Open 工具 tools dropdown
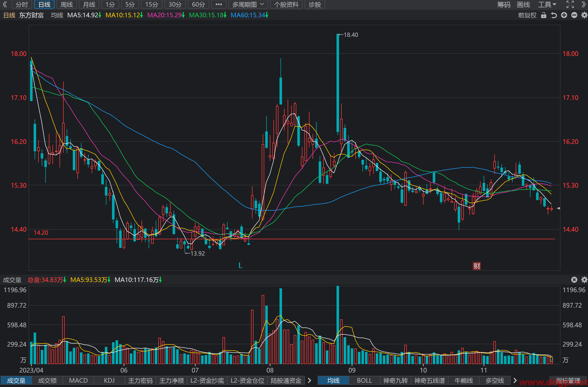 point(547,4)
